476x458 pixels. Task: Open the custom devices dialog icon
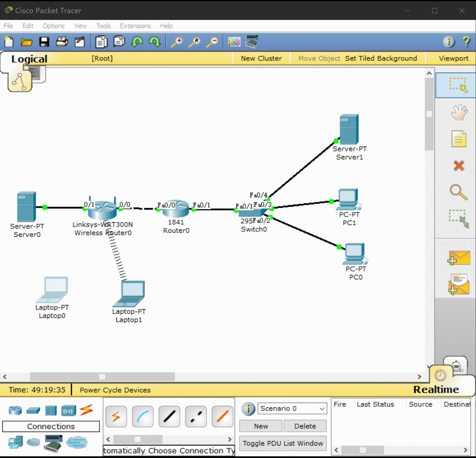coord(252,42)
